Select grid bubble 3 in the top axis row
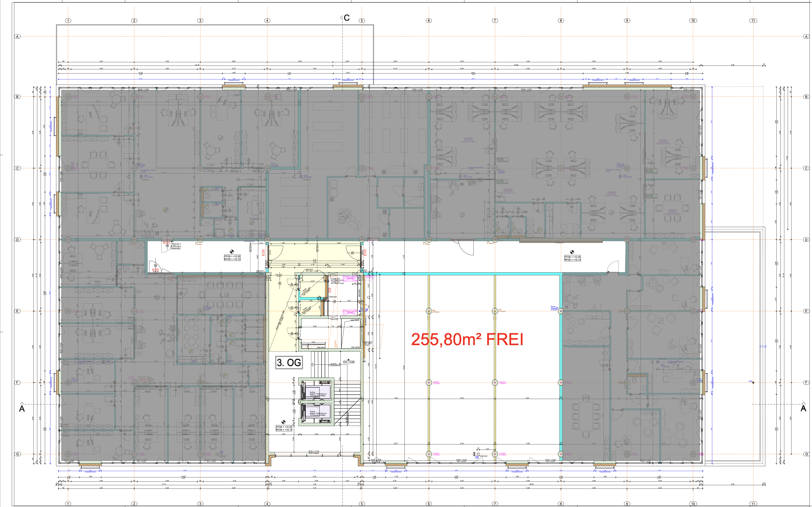This screenshot has height=507, width=812. click(x=200, y=20)
